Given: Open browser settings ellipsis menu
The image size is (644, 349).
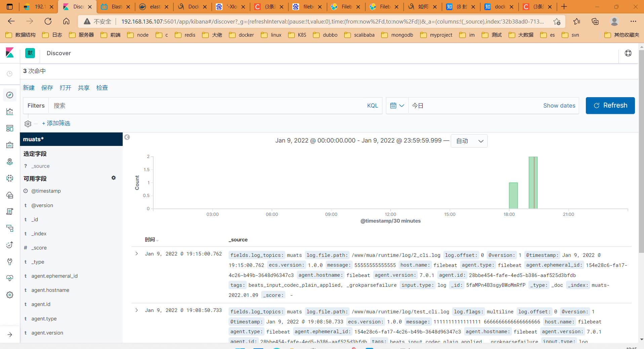Looking at the screenshot, I should [x=633, y=22].
